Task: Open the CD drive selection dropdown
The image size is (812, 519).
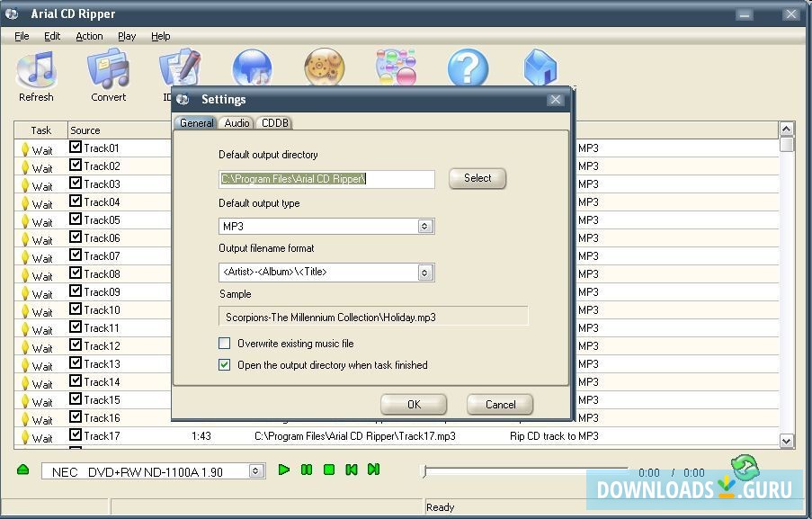Action: pos(254,470)
